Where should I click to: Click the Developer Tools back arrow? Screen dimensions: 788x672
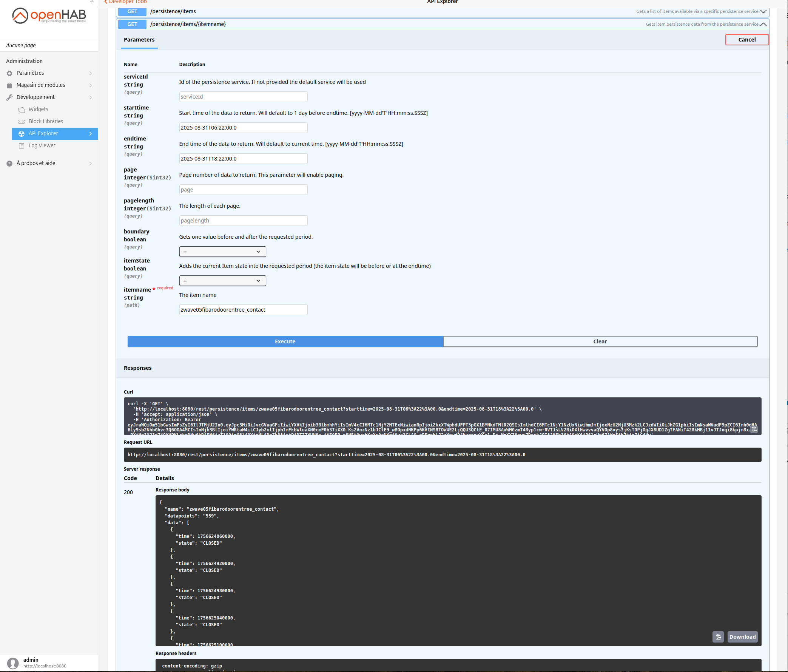click(x=106, y=2)
